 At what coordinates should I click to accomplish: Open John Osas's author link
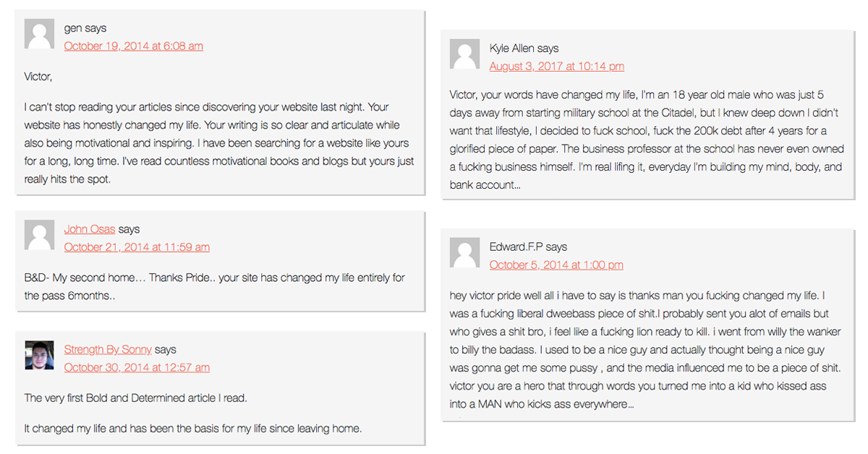90,229
